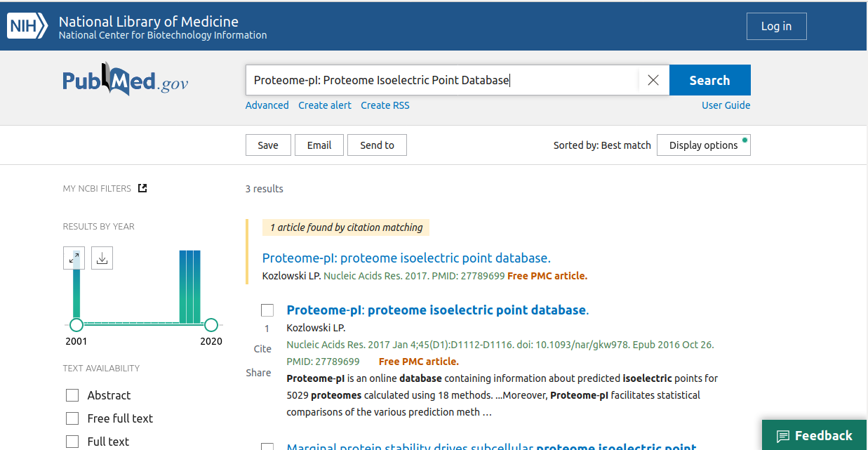Screen dimensions: 868x450
Task: Click the My NCBI Filters label
Action: coord(97,188)
